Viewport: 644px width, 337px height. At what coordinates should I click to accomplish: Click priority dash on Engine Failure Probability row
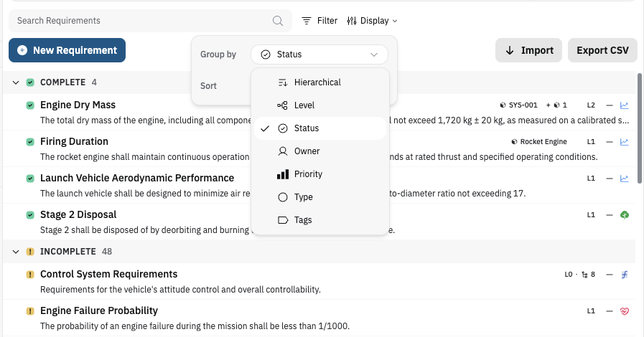(x=610, y=311)
